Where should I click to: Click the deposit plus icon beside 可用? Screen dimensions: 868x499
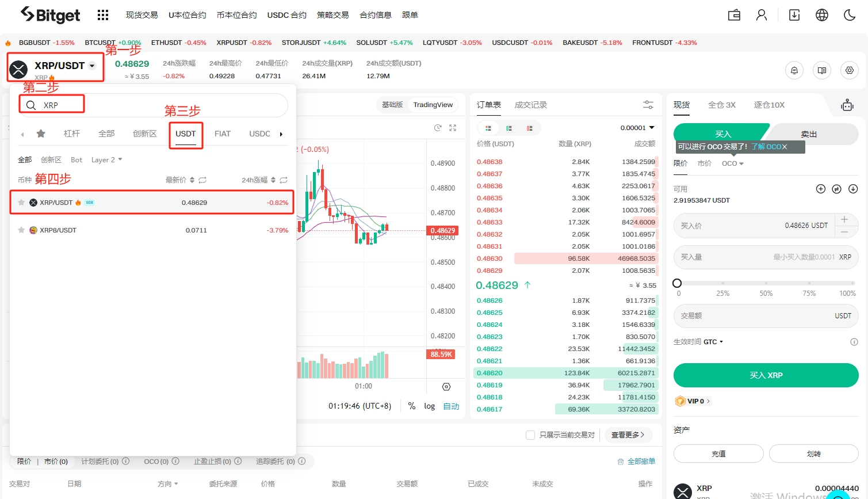click(x=821, y=189)
